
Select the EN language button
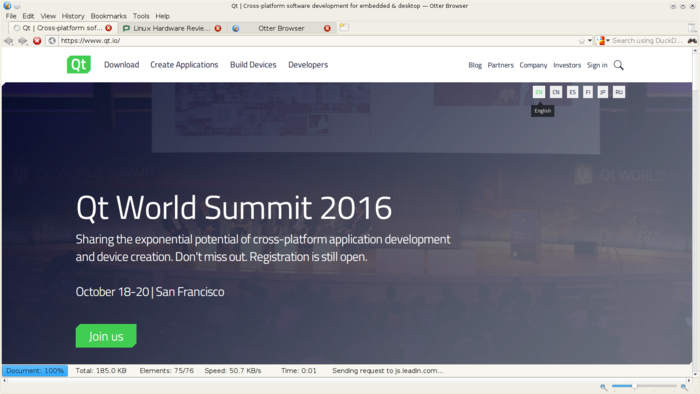539,92
